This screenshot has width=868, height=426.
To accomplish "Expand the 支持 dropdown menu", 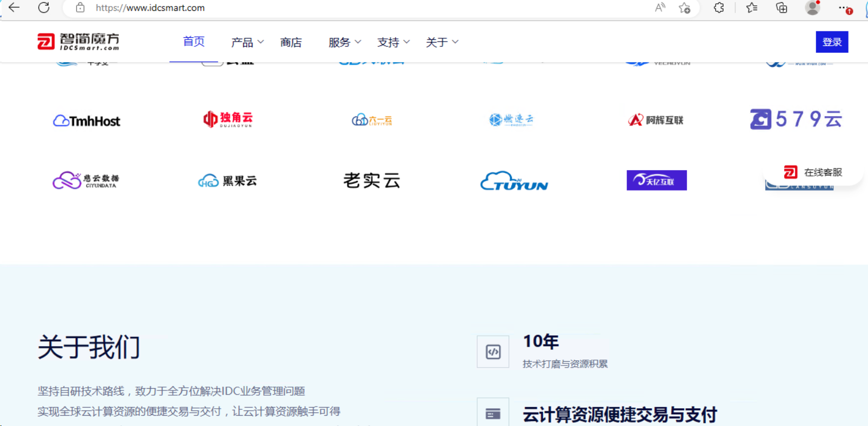I will [393, 42].
